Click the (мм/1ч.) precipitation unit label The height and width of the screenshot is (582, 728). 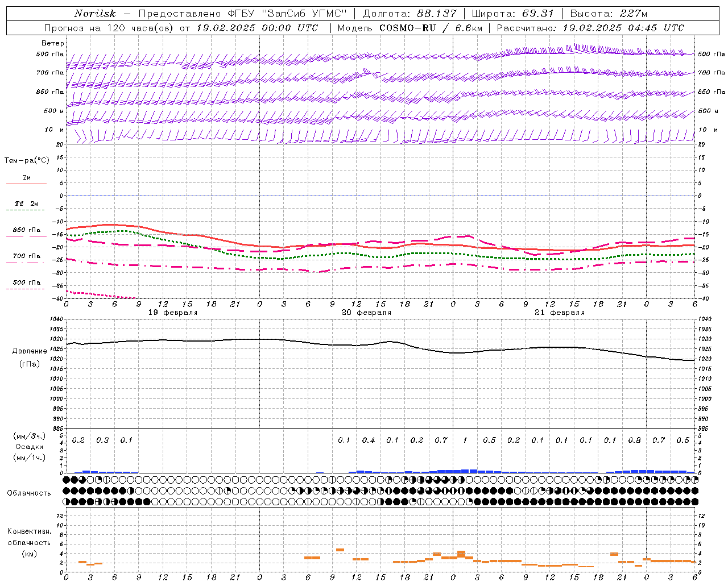[30, 458]
